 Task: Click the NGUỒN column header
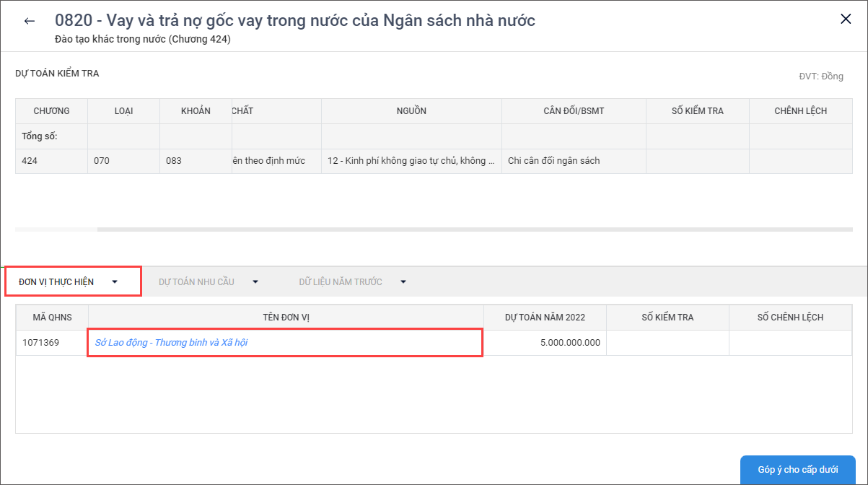pyautogui.click(x=411, y=111)
